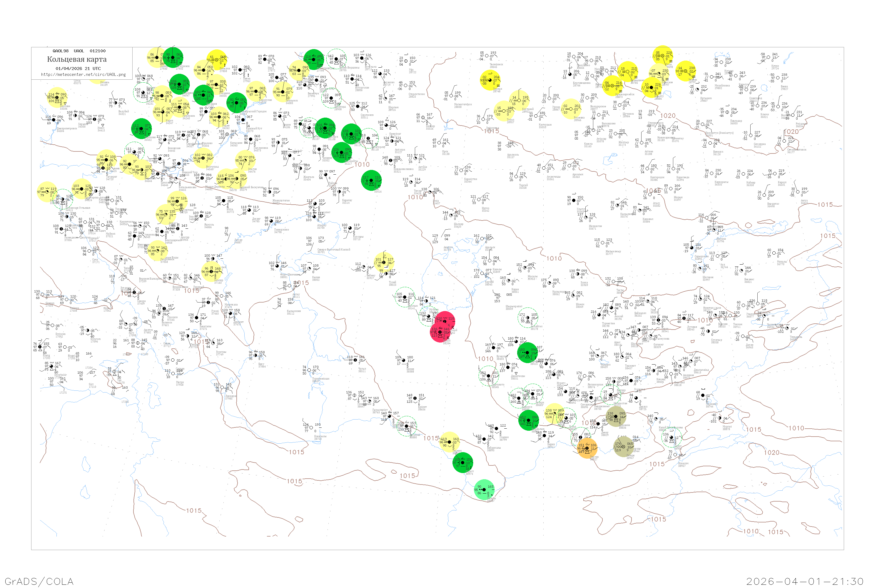Click the bright yellow Пачелма station circle
Screen dimensions: 882x588
click(217, 59)
